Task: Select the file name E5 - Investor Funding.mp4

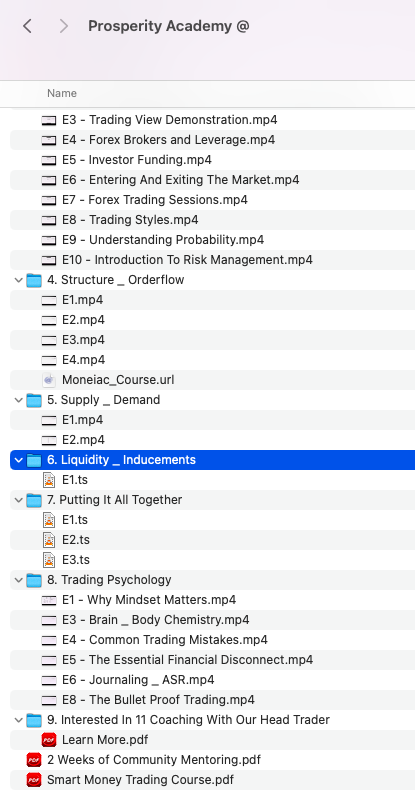Action: pos(137,160)
